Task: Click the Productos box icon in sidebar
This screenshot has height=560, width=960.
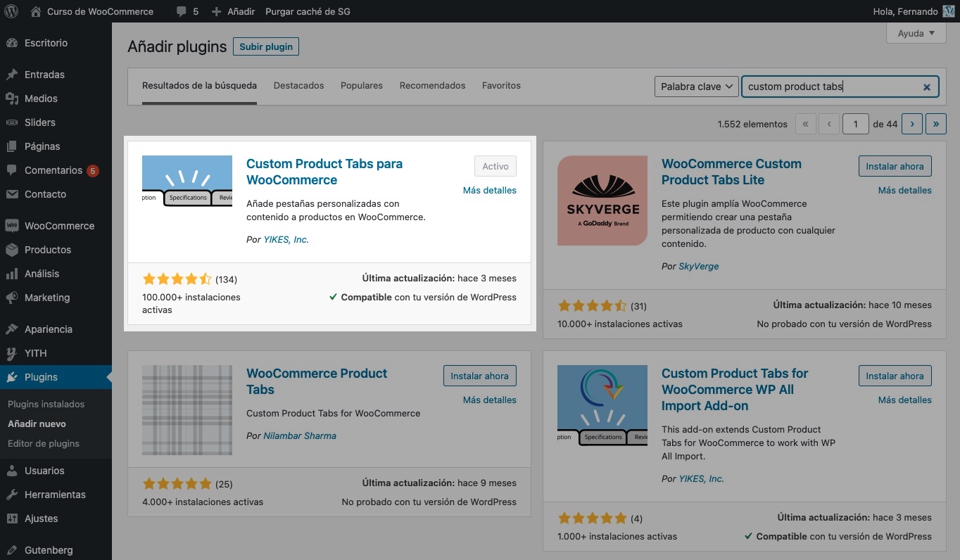Action: (x=11, y=250)
